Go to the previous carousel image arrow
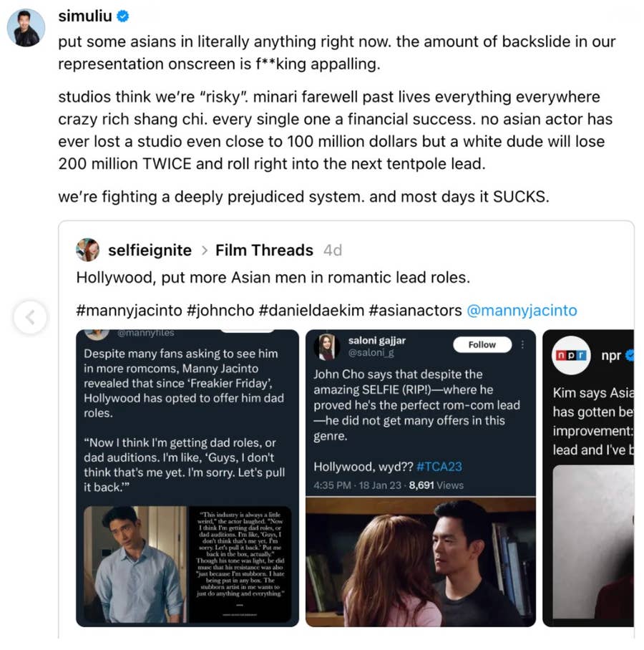644x650 pixels. [30, 318]
